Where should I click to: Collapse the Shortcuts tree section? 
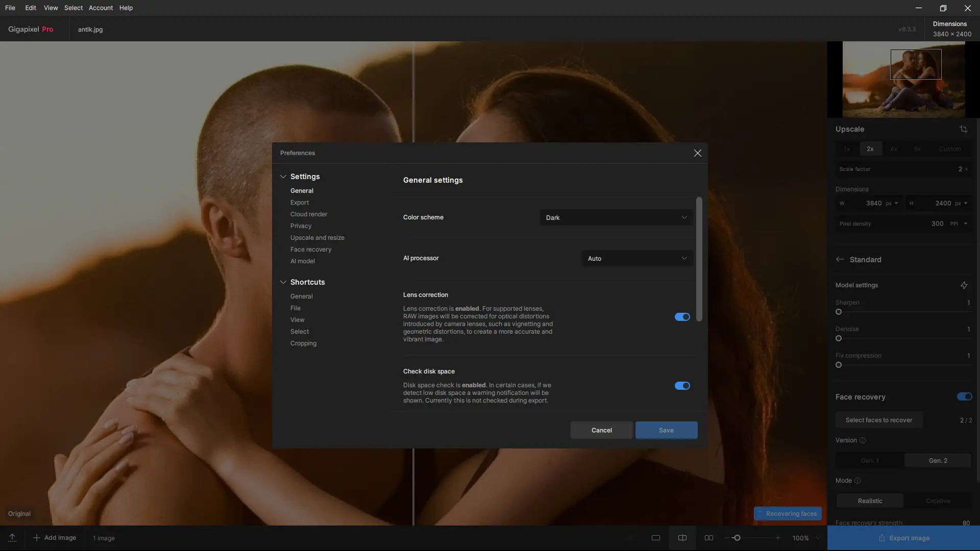[x=283, y=282]
